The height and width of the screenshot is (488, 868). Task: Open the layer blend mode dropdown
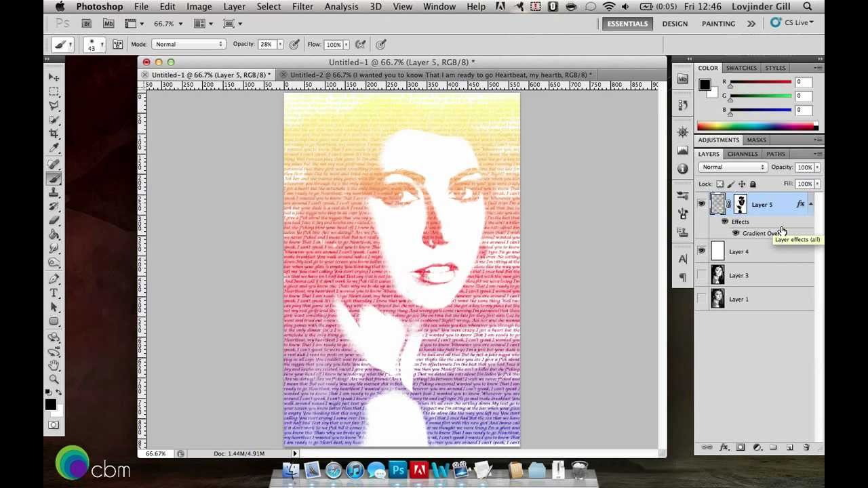tap(733, 167)
